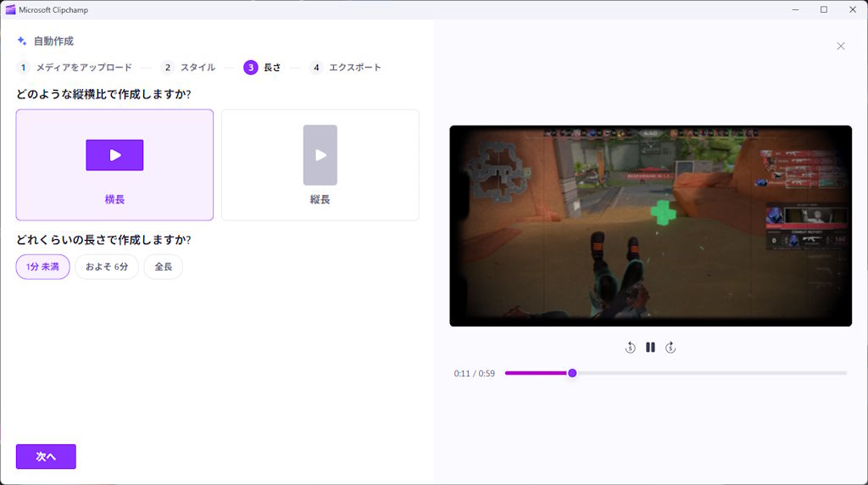The image size is (868, 485).
Task: Click the どのような縦横比で作成しますか? heading
Action: pos(103,94)
